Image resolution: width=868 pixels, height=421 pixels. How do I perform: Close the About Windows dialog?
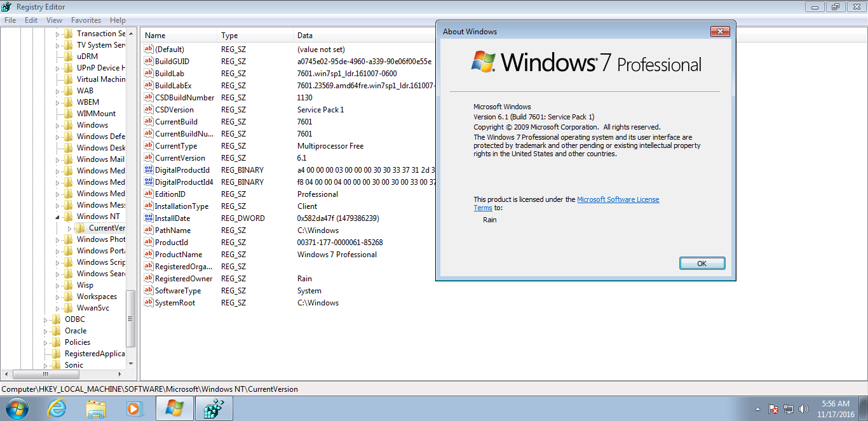click(719, 32)
